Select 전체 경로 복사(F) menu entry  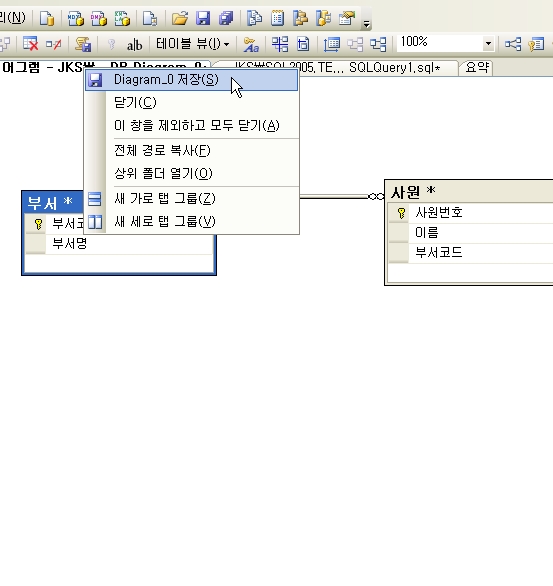point(191,151)
